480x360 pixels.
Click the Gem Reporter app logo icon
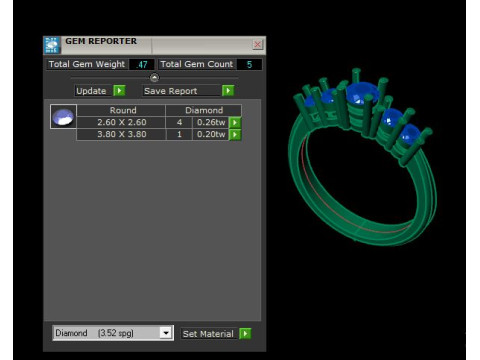point(52,45)
